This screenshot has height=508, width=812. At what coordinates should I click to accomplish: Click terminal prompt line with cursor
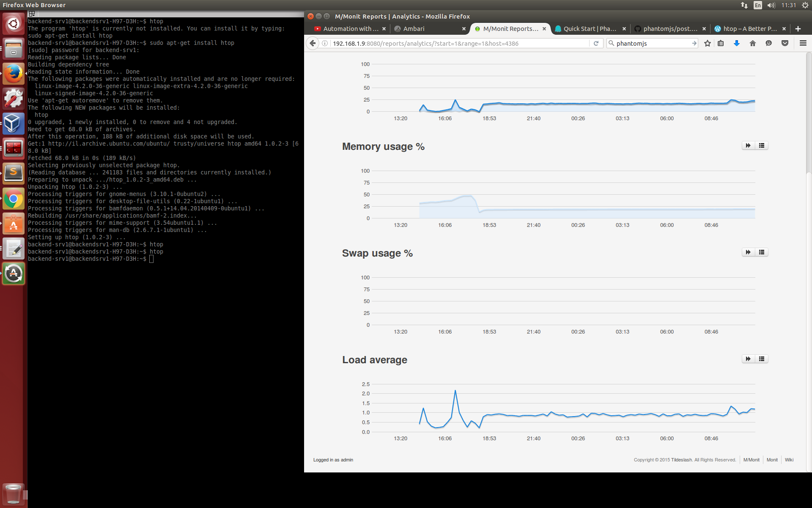(91, 259)
